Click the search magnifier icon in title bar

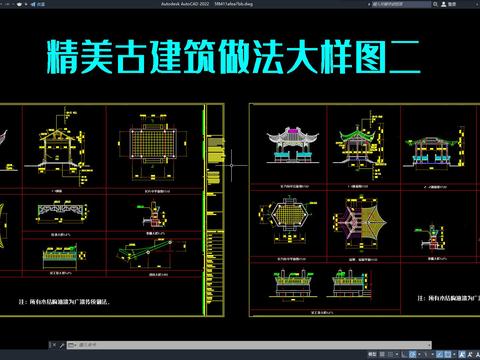click(435, 4)
